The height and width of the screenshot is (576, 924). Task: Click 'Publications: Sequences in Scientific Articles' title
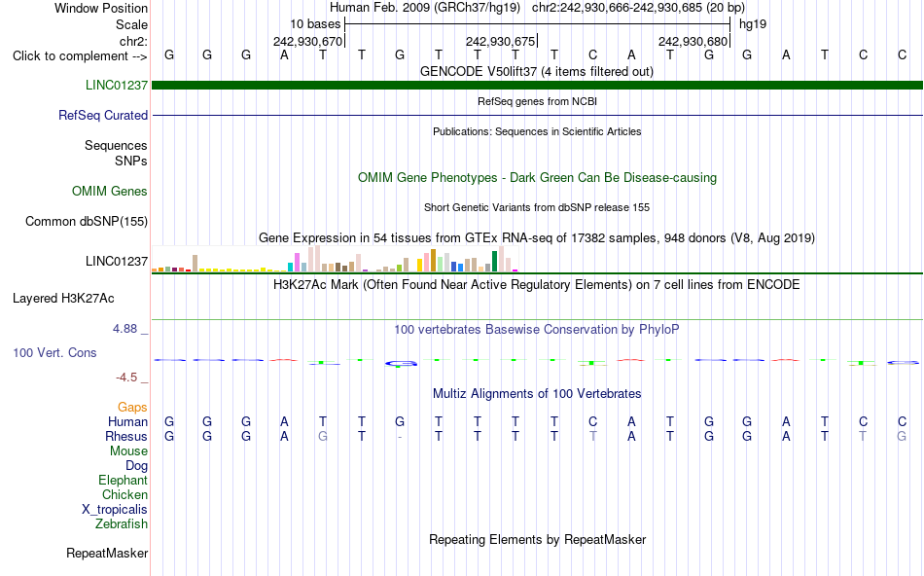coord(537,131)
